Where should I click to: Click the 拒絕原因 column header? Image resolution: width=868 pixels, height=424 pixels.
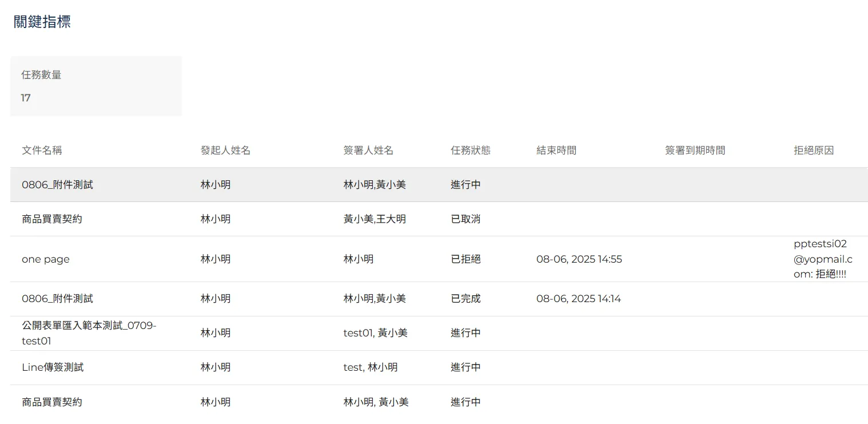coord(814,150)
